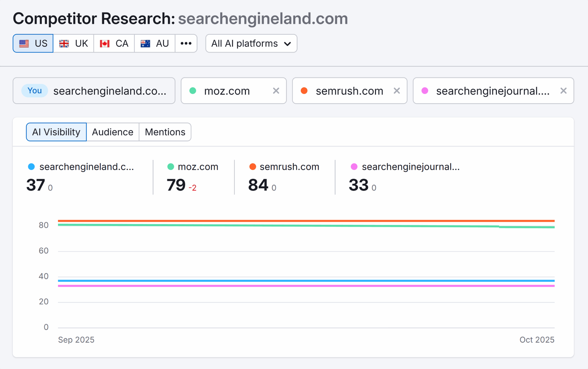Click the UK flag icon
The height and width of the screenshot is (369, 588).
click(64, 44)
